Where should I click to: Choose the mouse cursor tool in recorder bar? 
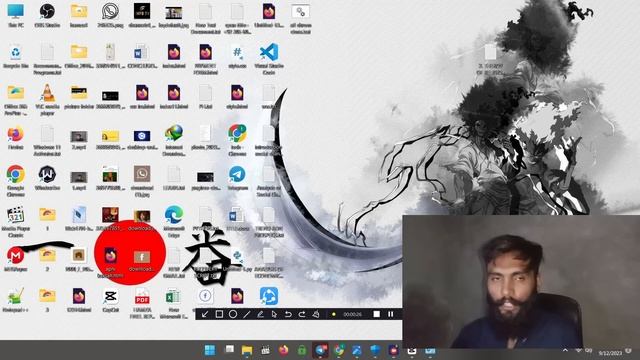coord(274,314)
